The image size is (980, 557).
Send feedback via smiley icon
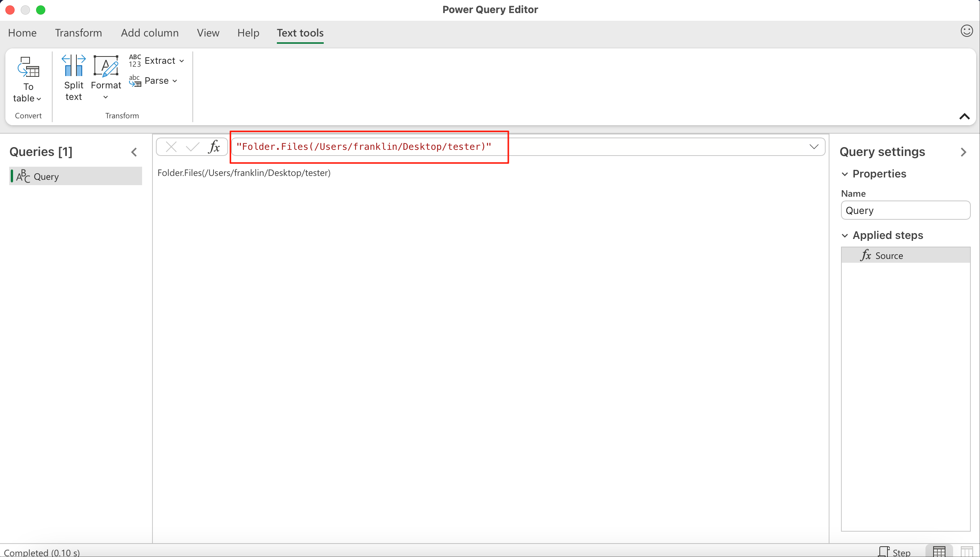tap(967, 31)
